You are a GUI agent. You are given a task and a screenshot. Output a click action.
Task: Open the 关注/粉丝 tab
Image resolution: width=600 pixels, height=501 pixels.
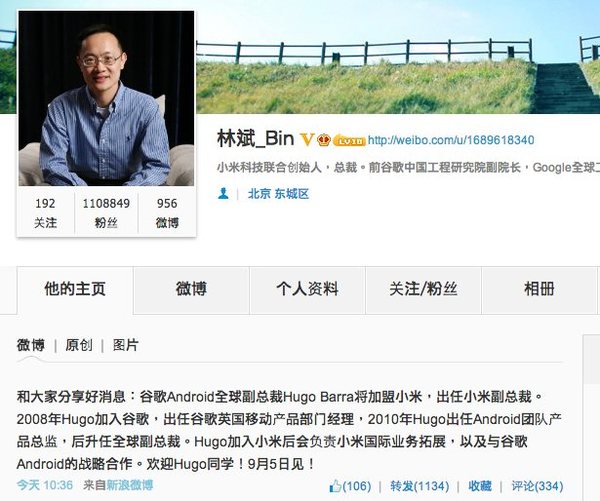423,290
